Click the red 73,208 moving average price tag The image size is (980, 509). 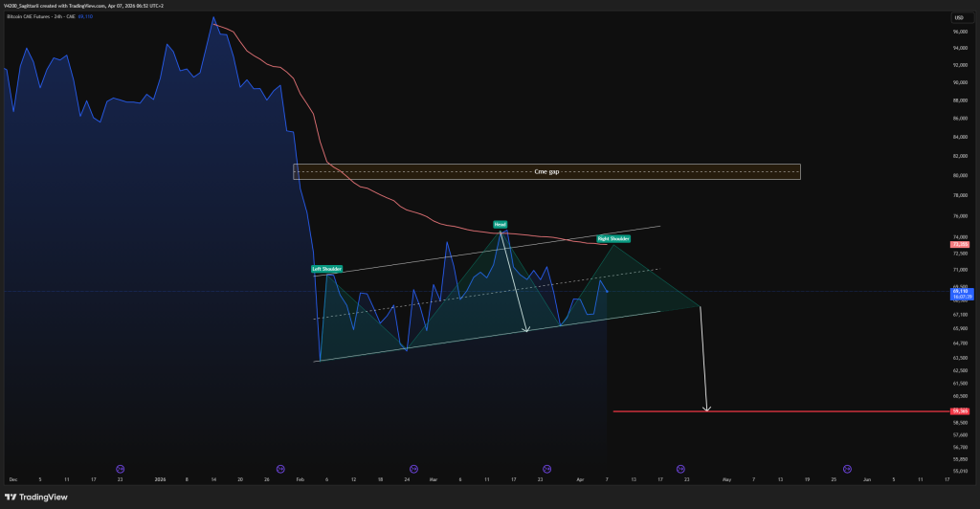pyautogui.click(x=958, y=245)
